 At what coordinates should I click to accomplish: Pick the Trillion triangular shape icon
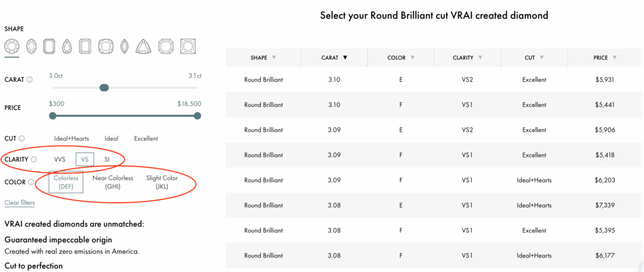[143, 45]
